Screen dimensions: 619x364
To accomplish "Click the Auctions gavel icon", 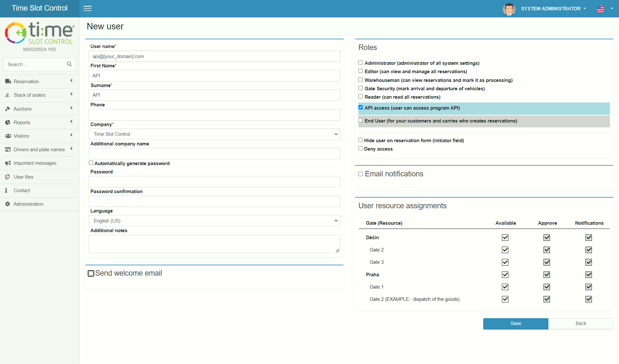I will coord(8,109).
